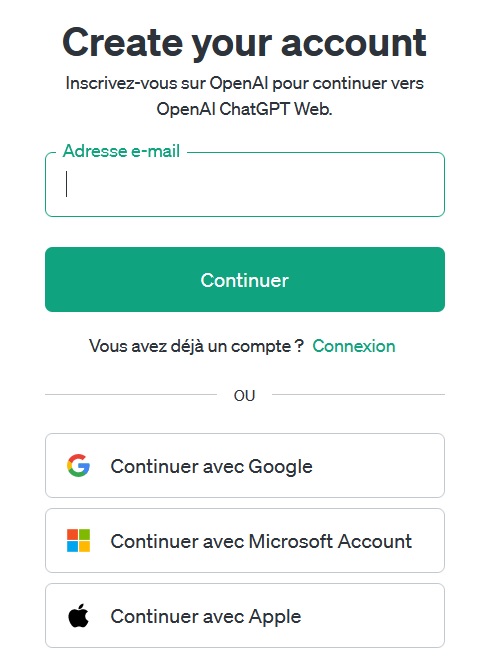
Task: Click the divider line right of OU
Action: point(358,395)
